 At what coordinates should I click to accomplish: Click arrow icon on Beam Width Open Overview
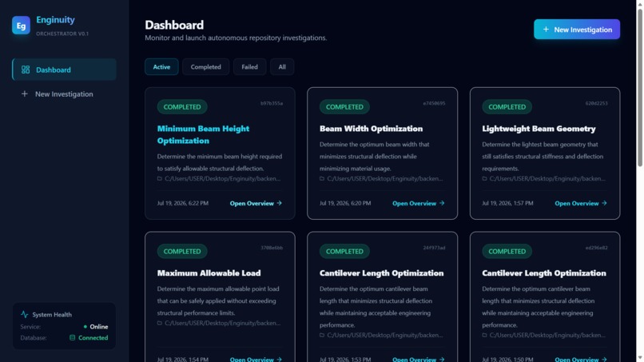point(442,203)
